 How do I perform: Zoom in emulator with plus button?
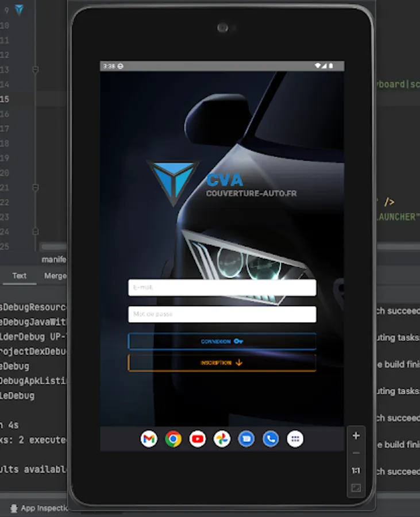356,436
